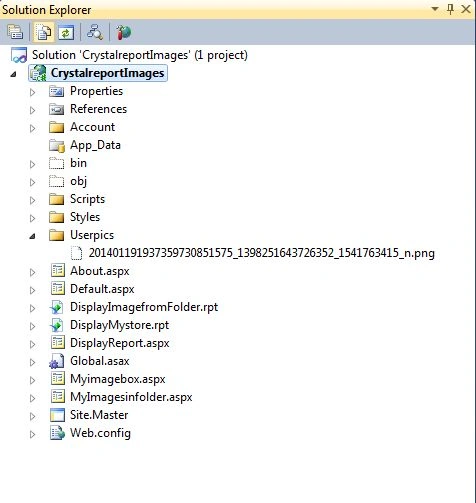Viewport: 476px width, 503px height.
Task: Click the About.aspx page icon
Action: [57, 271]
